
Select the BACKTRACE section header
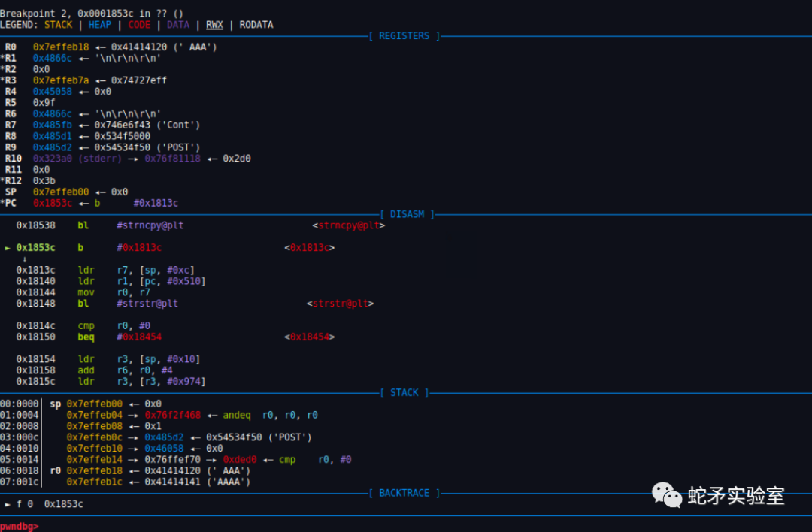tap(404, 493)
